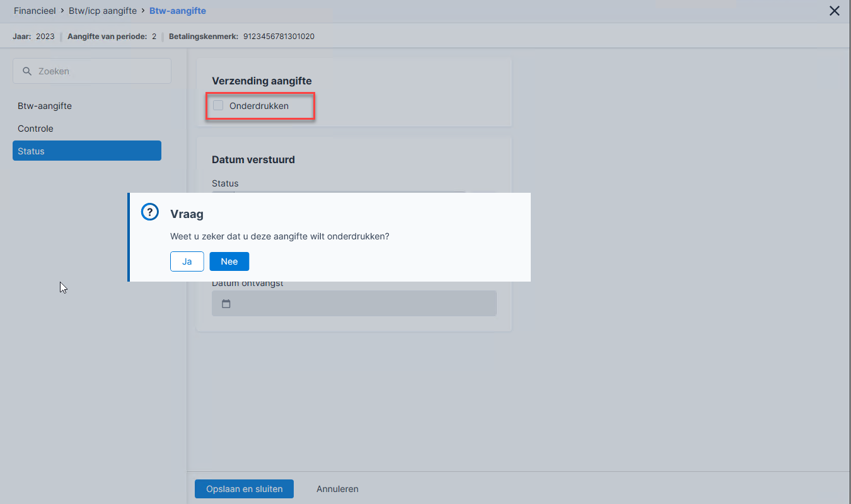Confirm suppression by choosing Ja

point(187,261)
